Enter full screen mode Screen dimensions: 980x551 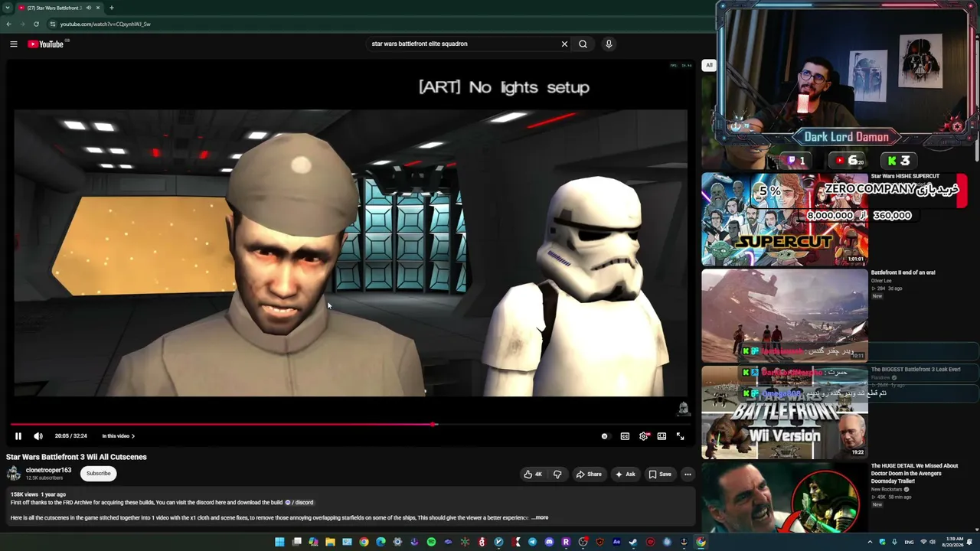click(x=680, y=436)
